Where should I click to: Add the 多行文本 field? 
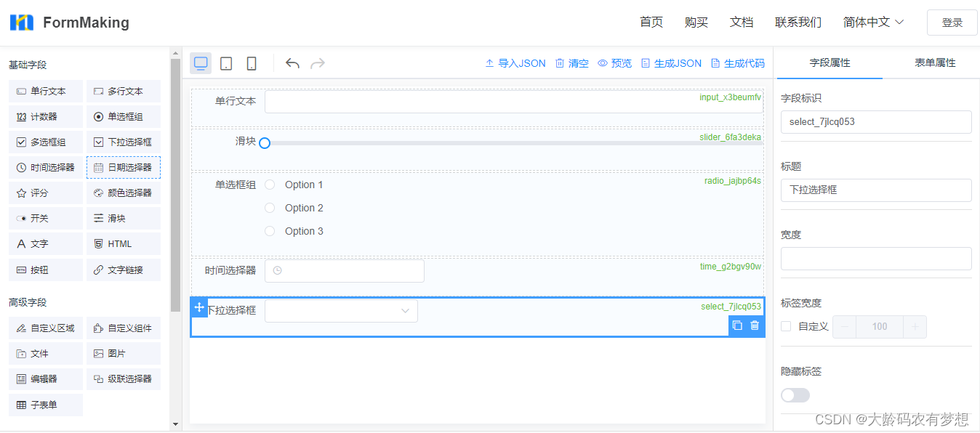coord(124,92)
